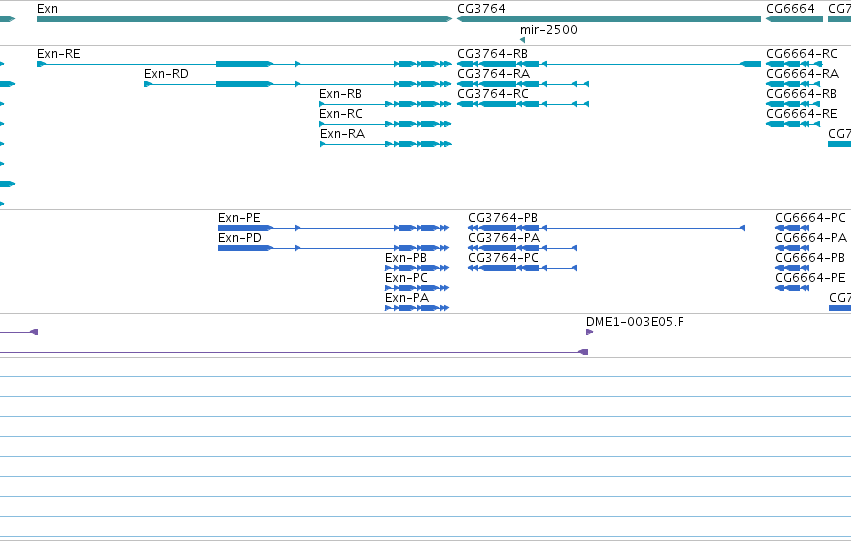Select the CG6664-RC transcript label

pos(802,54)
